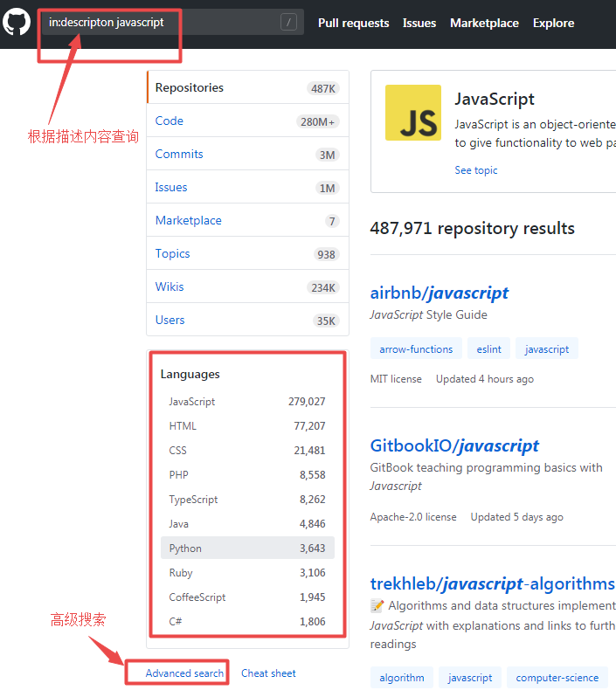Filter results by Java language
The image size is (616, 690).
247,524
